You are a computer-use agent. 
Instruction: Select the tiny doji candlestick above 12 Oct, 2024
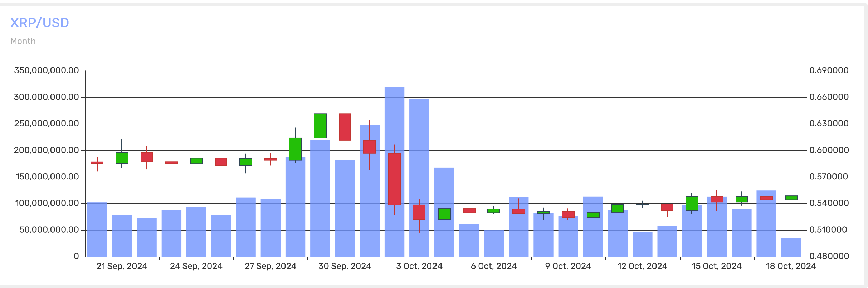pos(643,204)
